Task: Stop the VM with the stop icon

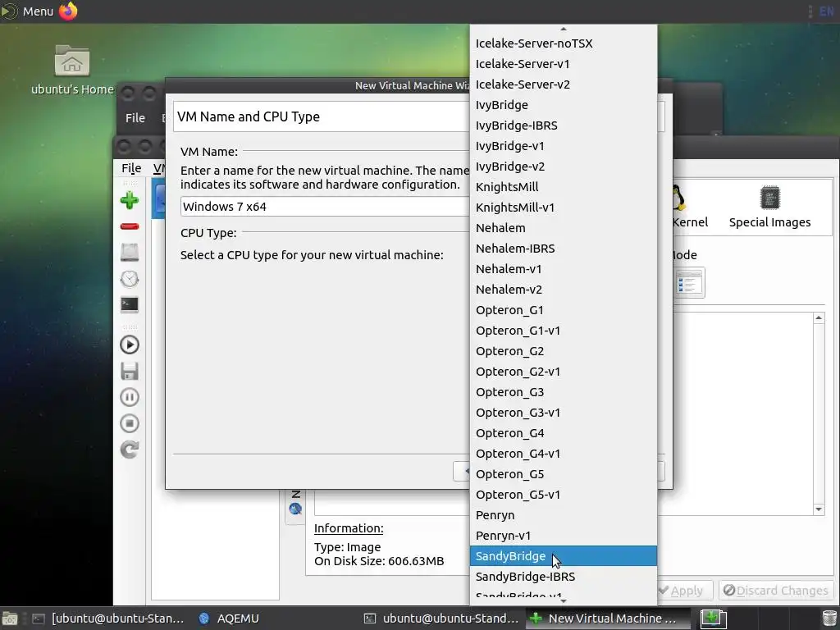Action: (129, 423)
